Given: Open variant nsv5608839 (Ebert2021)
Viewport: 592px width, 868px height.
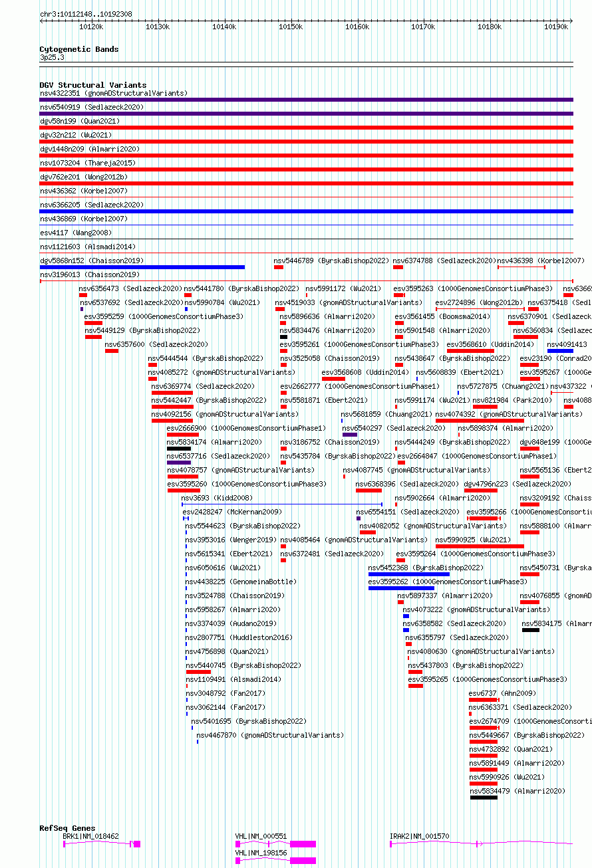Looking at the screenshot, I should [460, 373].
